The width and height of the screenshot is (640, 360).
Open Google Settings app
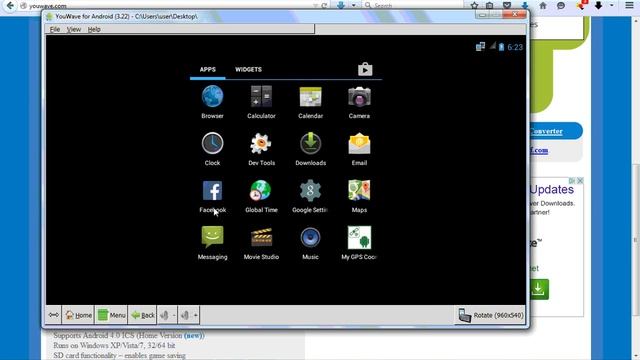pos(310,196)
